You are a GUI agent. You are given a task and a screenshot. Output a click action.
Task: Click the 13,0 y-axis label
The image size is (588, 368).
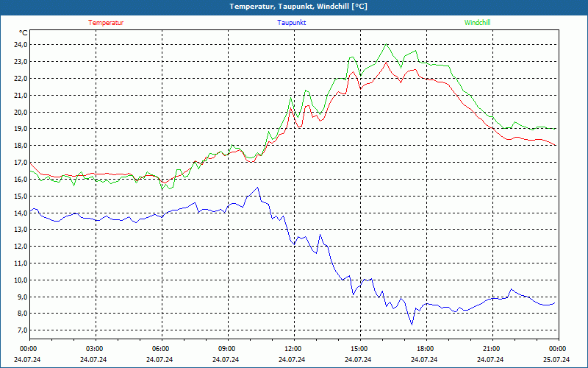[21, 230]
